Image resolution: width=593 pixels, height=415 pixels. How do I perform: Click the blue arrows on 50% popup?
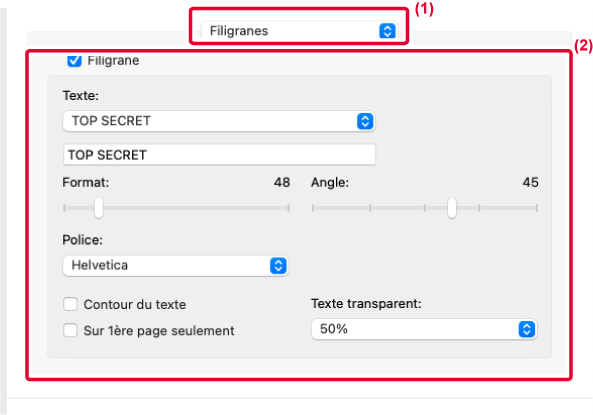[x=526, y=329]
